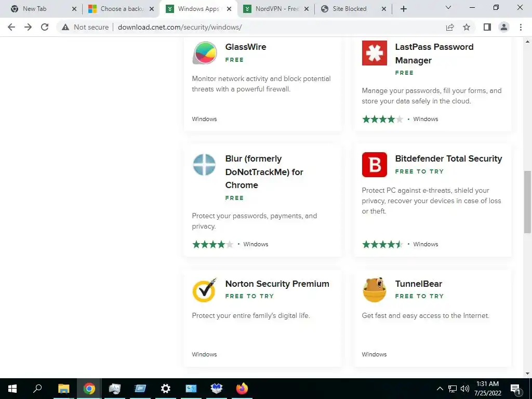Open a new tab with plus button
The width and height of the screenshot is (532, 399).
click(403, 9)
